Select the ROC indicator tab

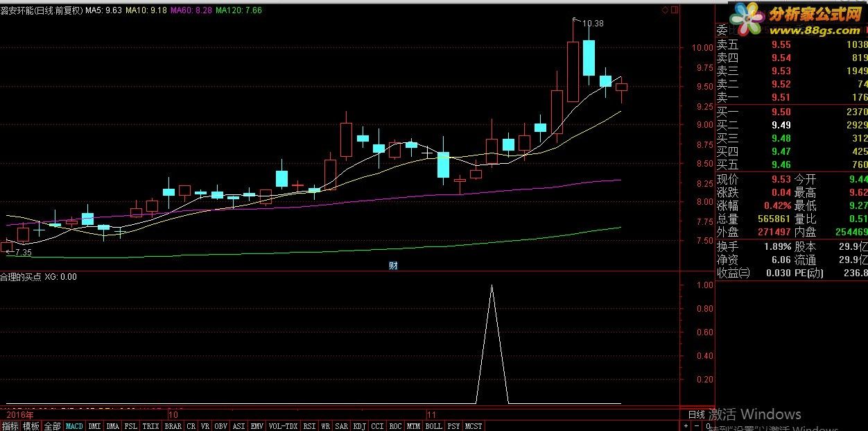click(395, 425)
